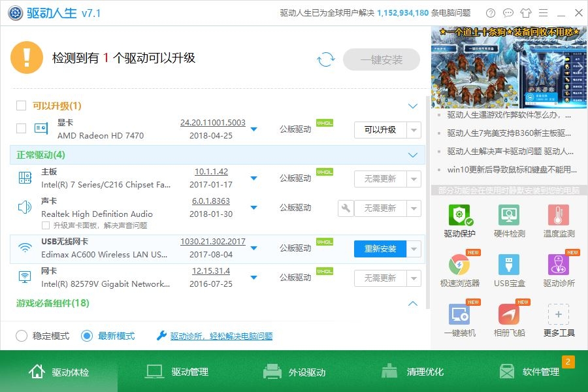The image size is (588, 392).
Task: Open USB宝盒 tool
Action: point(509,271)
